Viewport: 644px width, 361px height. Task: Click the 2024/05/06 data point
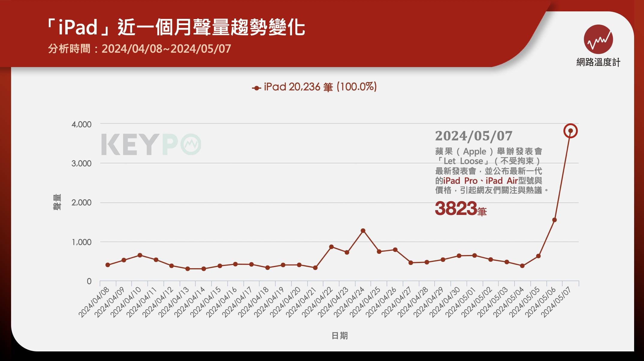tap(554, 220)
